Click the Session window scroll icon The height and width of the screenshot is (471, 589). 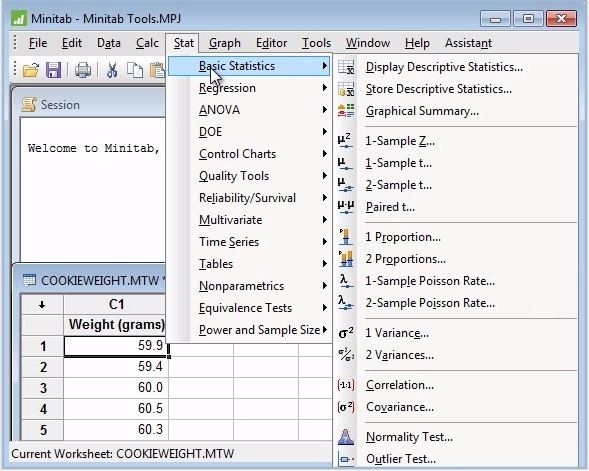(x=29, y=104)
